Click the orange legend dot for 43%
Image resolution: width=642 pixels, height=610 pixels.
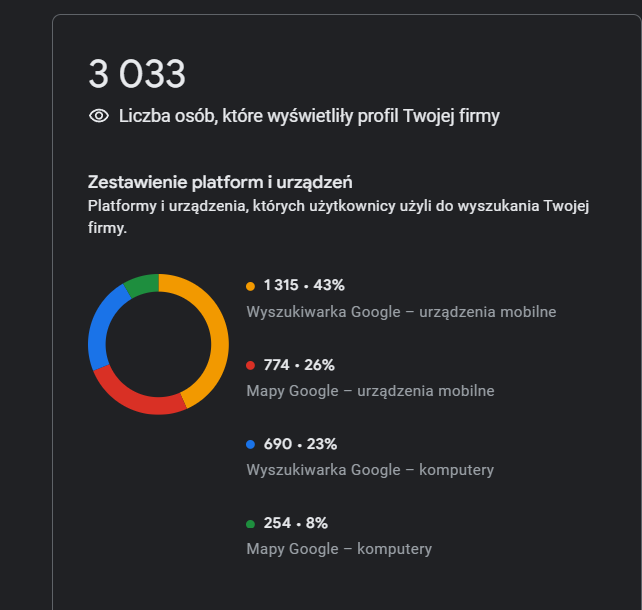click(x=251, y=286)
